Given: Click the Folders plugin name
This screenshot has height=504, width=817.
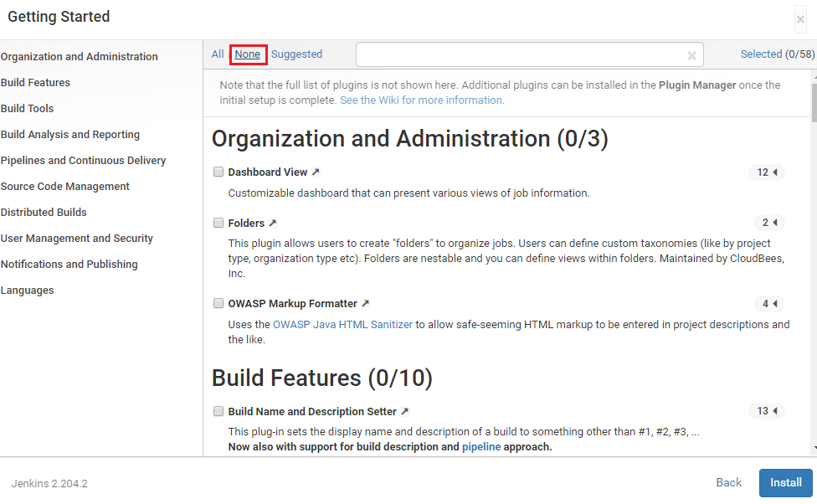Looking at the screenshot, I should pos(246,223).
